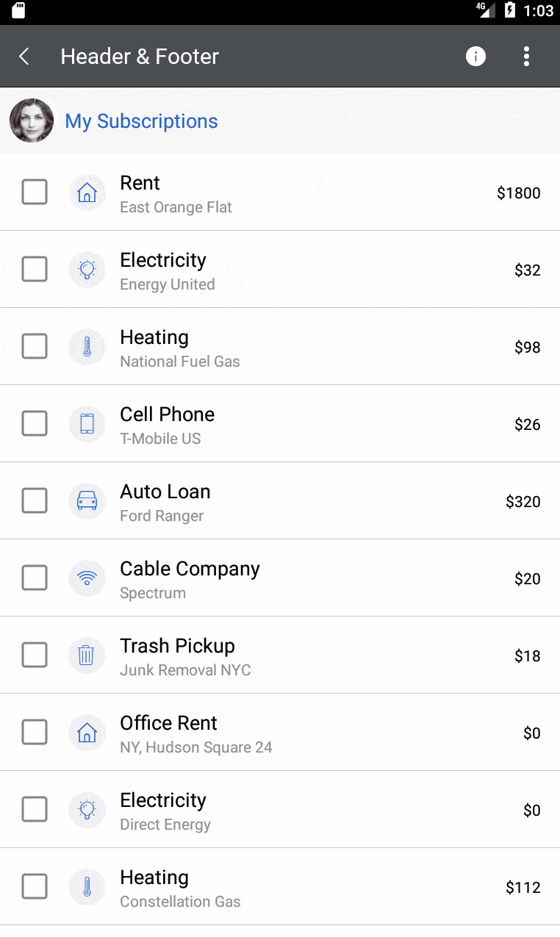Tap the lightbulb icon for Energy United

click(87, 270)
